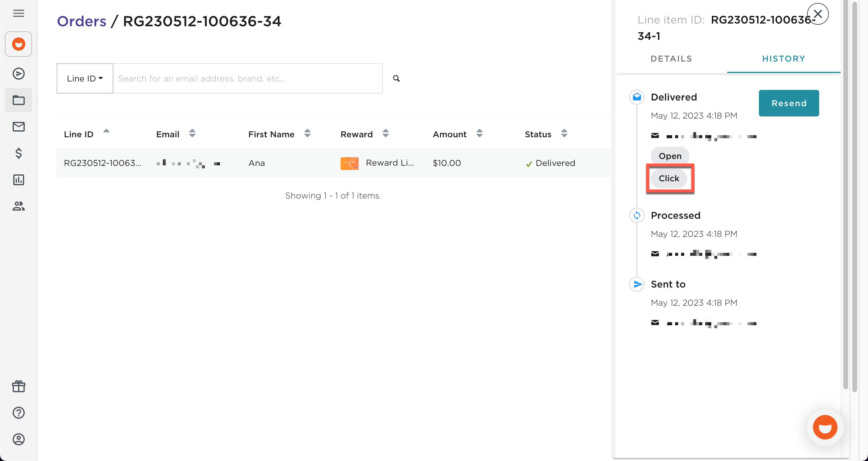This screenshot has height=461, width=868.
Task: Click the search magnifier button
Action: tap(397, 79)
